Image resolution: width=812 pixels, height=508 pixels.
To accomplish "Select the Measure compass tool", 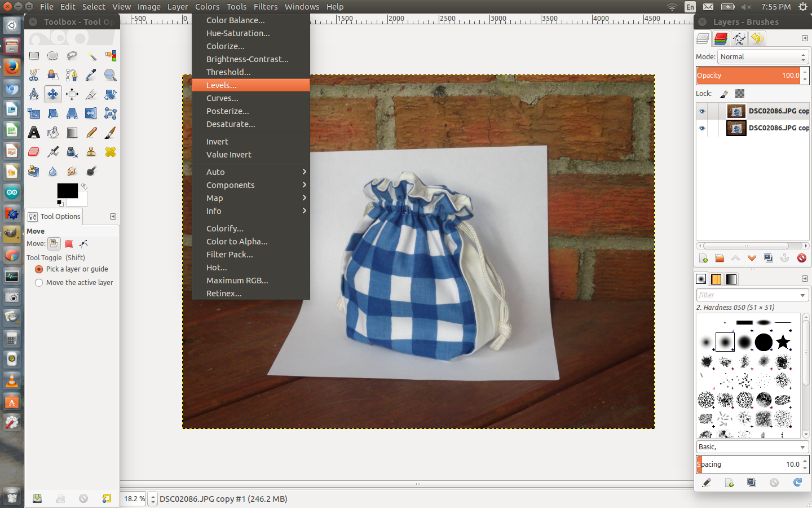I will coord(34,94).
